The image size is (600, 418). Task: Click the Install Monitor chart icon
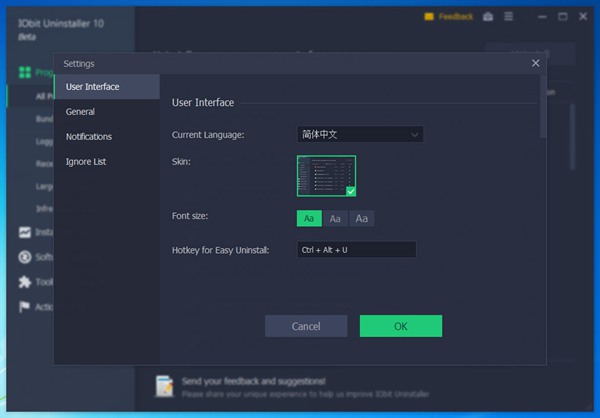coord(25,232)
